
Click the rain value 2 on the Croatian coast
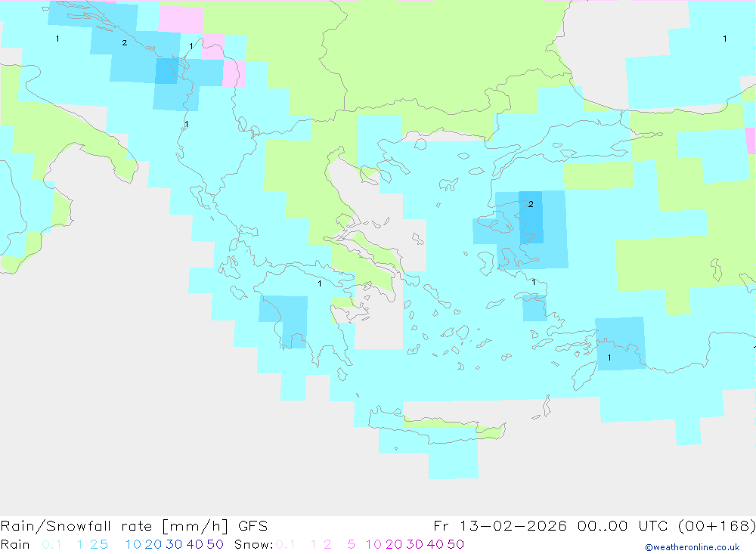125,43
